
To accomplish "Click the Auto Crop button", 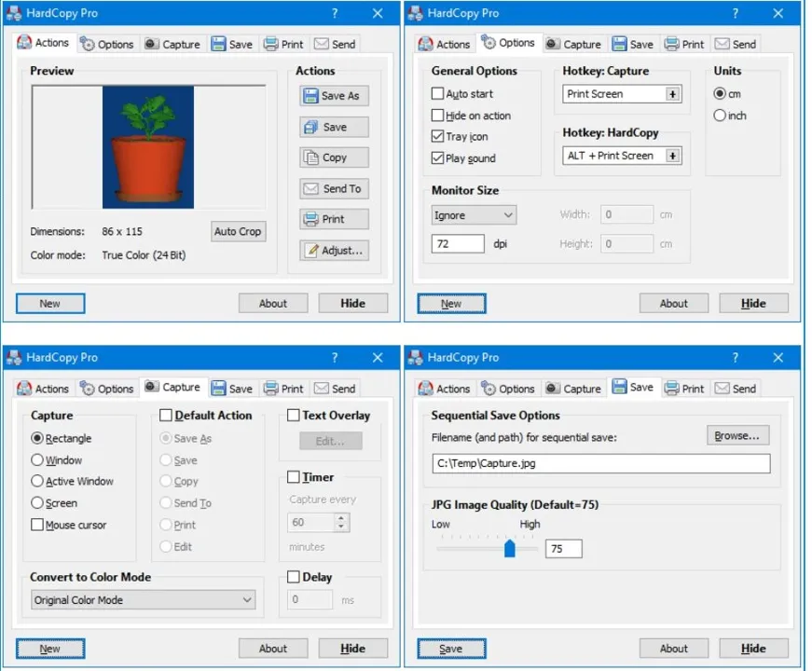I will (x=239, y=231).
